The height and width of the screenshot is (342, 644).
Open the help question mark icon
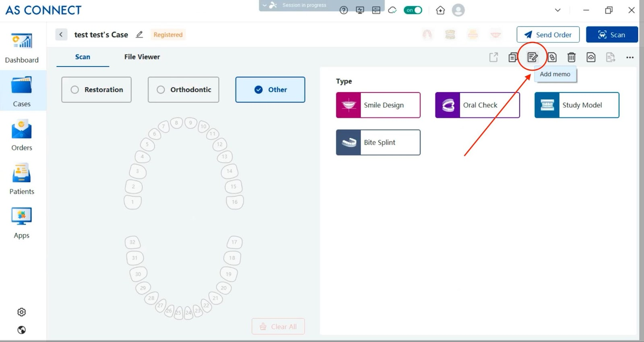coord(343,10)
